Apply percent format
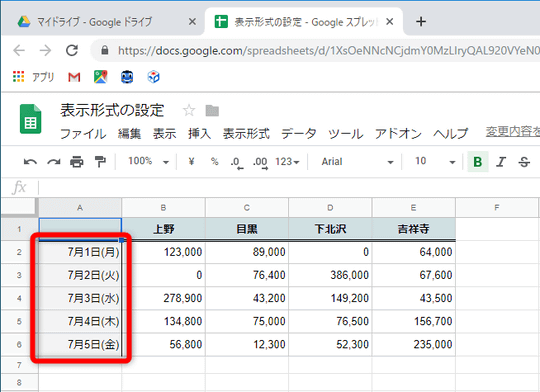 (x=215, y=161)
